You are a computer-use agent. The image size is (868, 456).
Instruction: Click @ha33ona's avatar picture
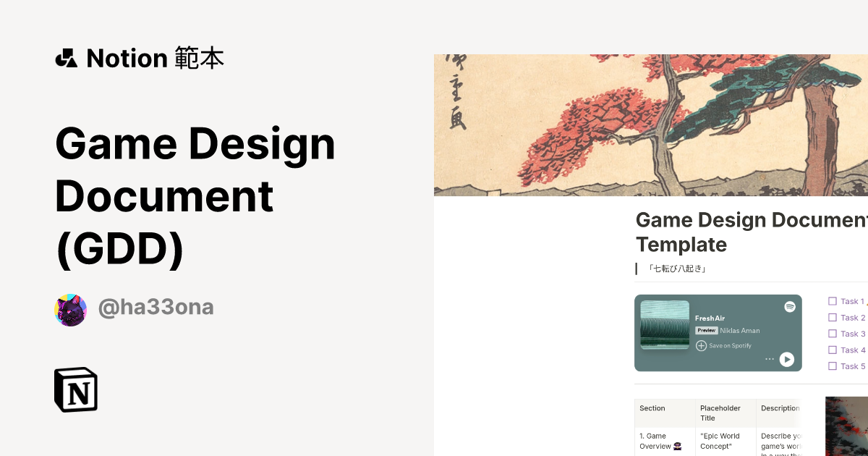tap(70, 307)
